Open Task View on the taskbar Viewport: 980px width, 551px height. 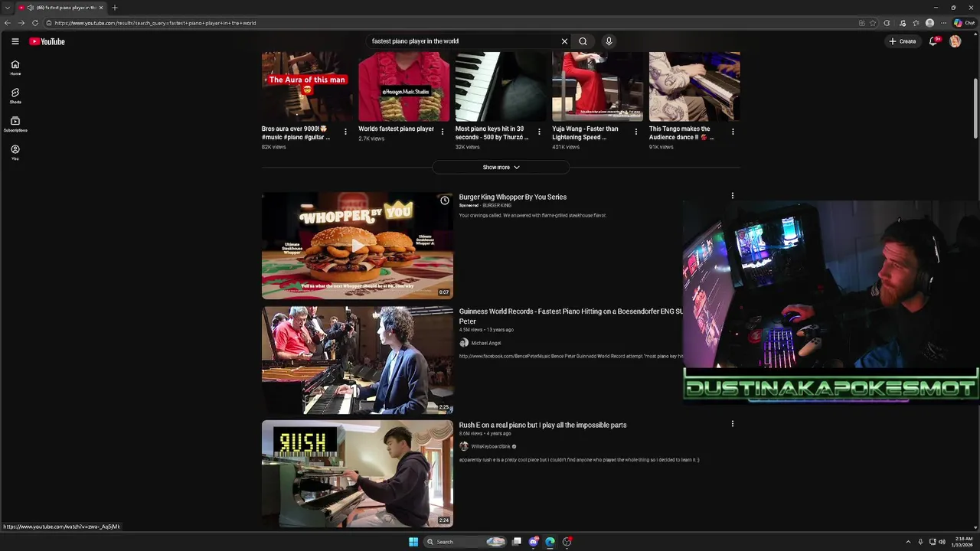tap(517, 542)
